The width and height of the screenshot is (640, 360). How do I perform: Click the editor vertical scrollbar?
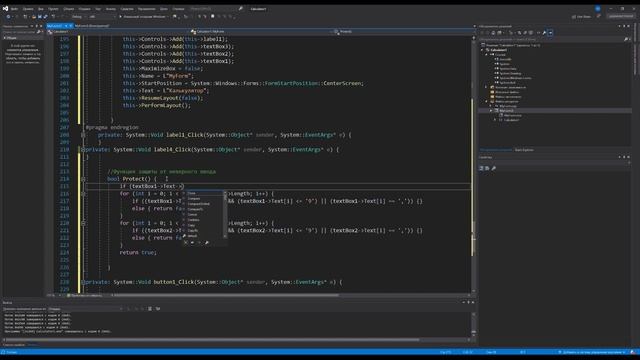(x=473, y=163)
